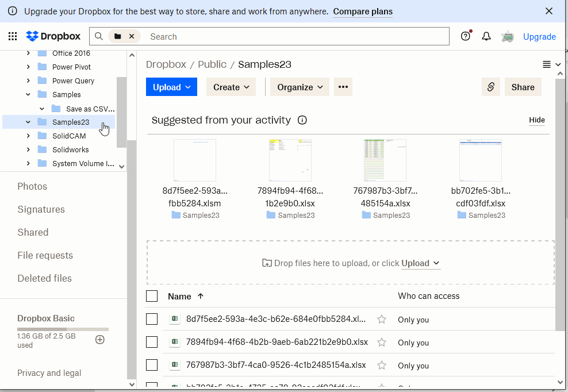Star the 767987b3-3bf7 file

click(381, 365)
